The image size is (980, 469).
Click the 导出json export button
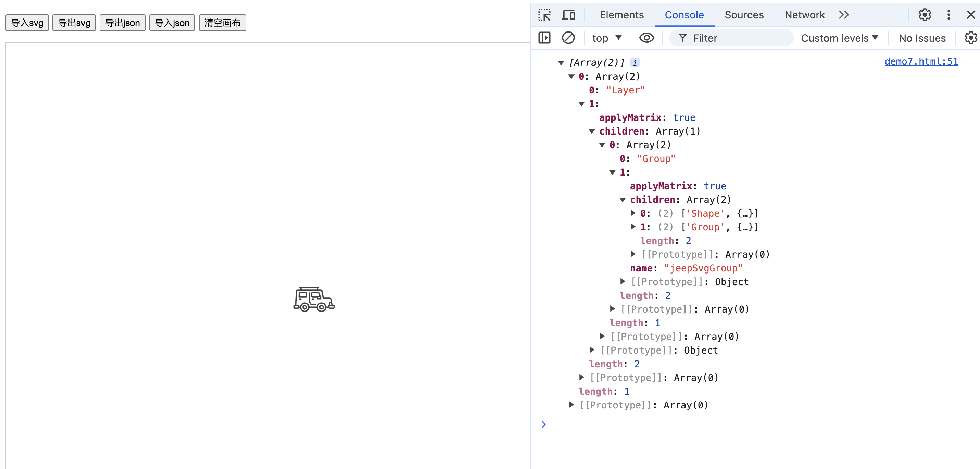pyautogui.click(x=123, y=23)
